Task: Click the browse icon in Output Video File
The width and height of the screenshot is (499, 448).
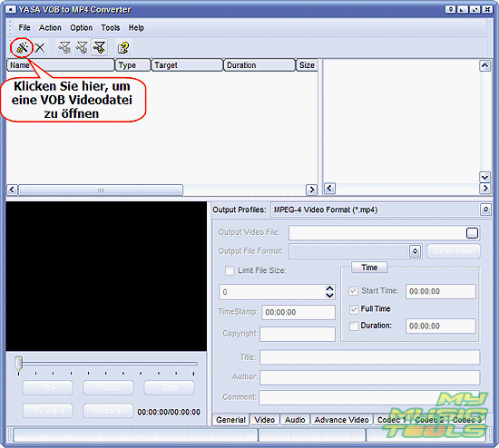Action: [472, 233]
